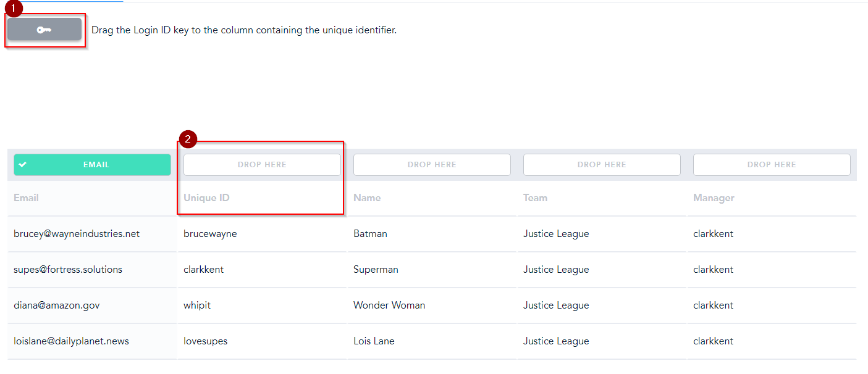The width and height of the screenshot is (868, 374).
Task: Click the Wonder Woman name cell
Action: pos(389,305)
